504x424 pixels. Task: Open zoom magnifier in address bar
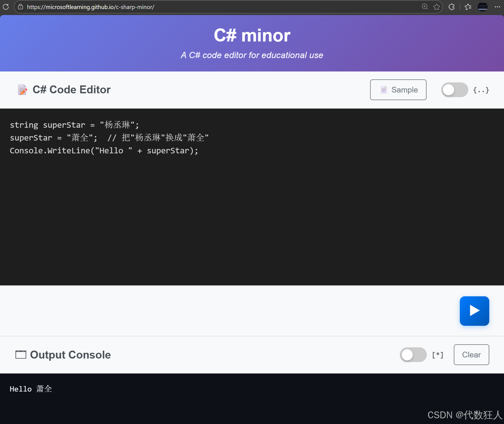[x=425, y=7]
